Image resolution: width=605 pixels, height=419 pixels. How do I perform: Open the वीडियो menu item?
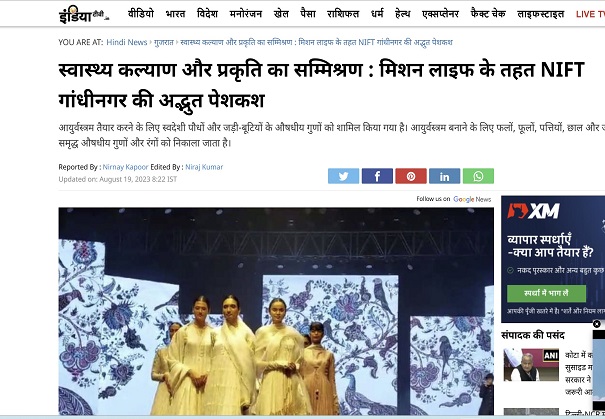tap(141, 14)
